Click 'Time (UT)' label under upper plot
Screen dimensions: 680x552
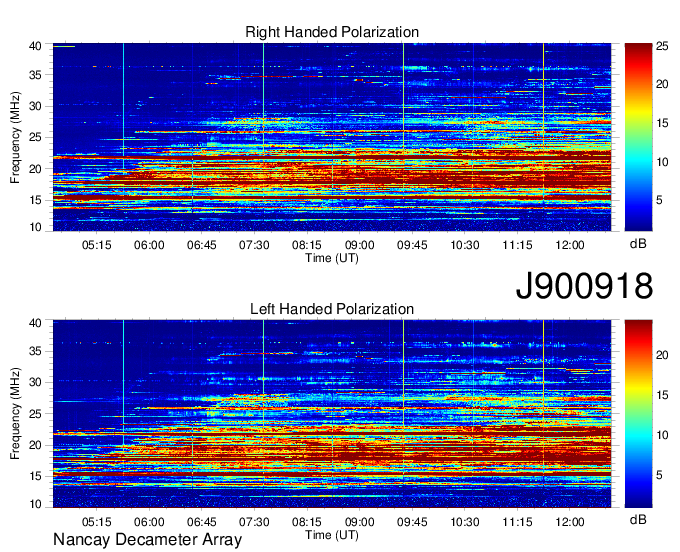click(332, 258)
